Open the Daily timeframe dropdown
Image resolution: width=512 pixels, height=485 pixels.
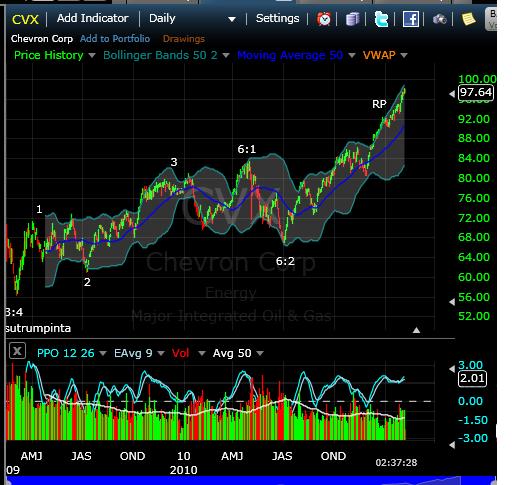(192, 19)
